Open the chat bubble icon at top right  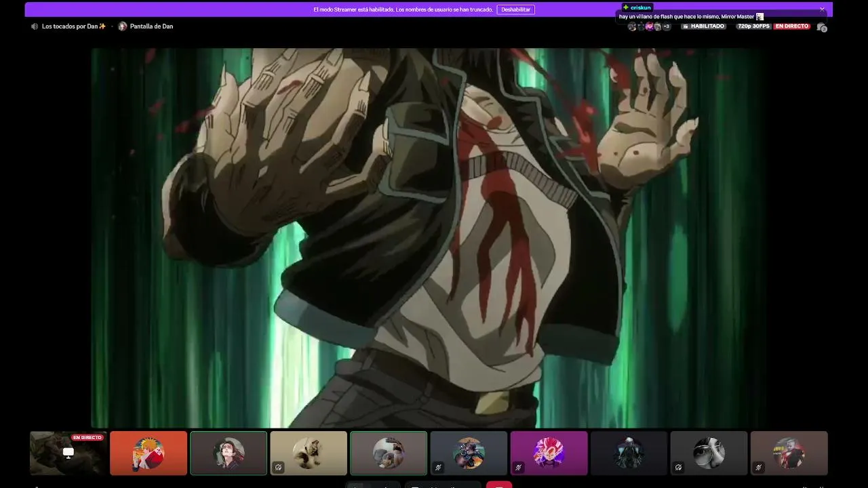click(821, 27)
